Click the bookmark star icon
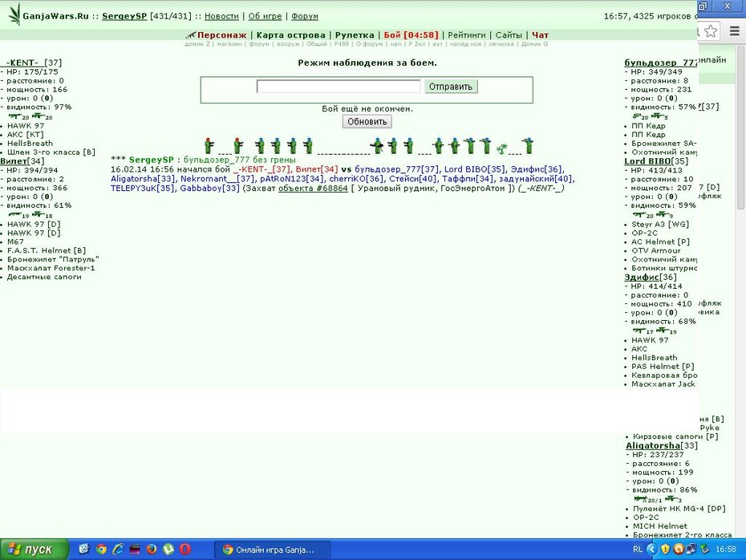The image size is (746, 560). pyautogui.click(x=711, y=31)
